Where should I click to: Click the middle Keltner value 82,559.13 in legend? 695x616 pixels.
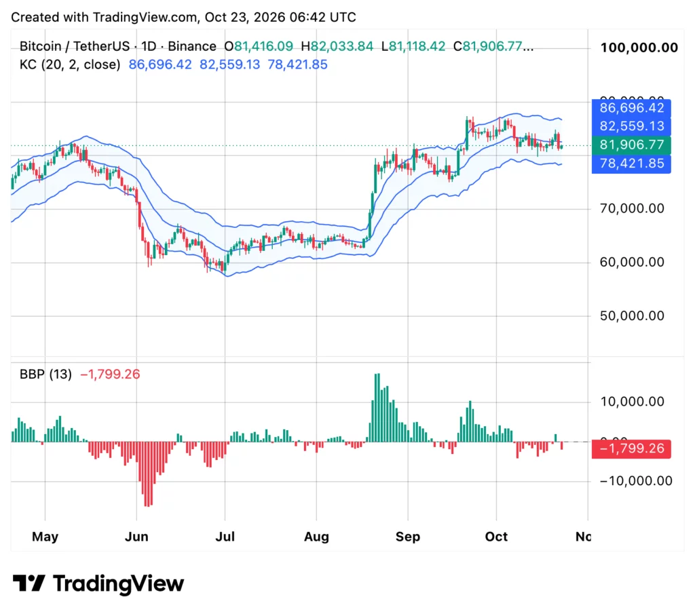coord(229,64)
